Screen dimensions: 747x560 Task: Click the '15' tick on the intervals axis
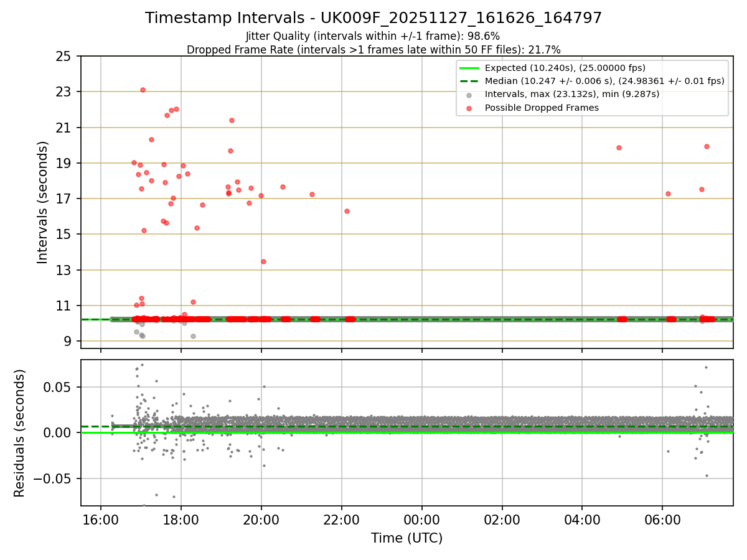point(65,235)
